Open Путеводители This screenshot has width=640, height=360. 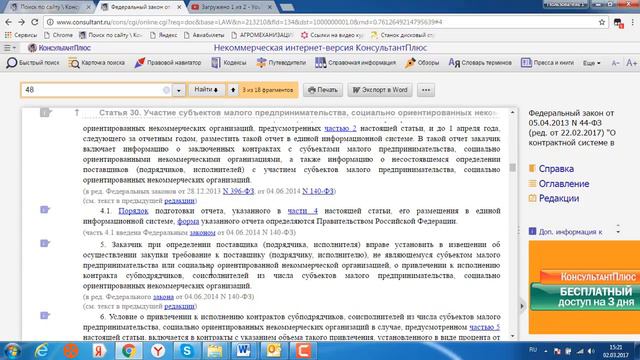[281, 63]
